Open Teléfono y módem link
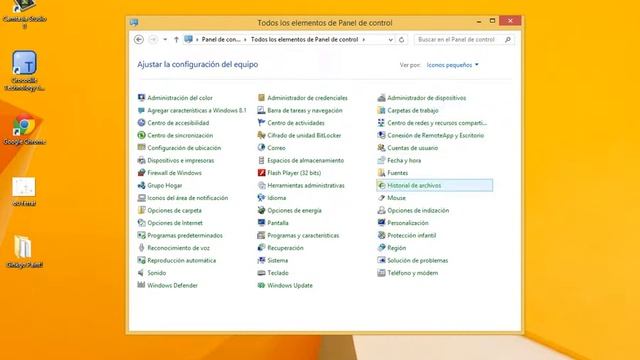The image size is (640, 360). [x=413, y=273]
